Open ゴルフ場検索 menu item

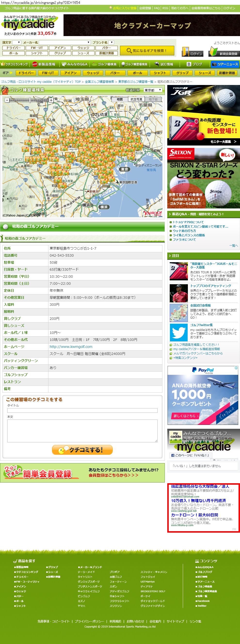[104, 64]
